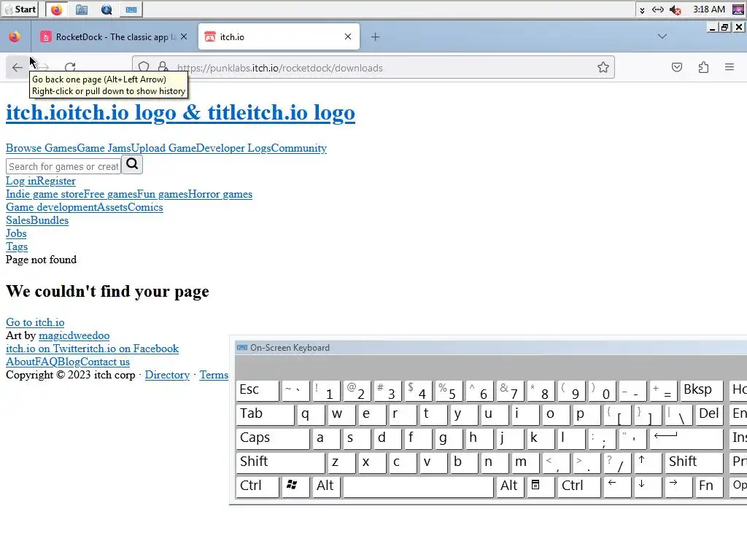
Task: Click the spacebar on On-Screen Keyboard
Action: pos(418,486)
